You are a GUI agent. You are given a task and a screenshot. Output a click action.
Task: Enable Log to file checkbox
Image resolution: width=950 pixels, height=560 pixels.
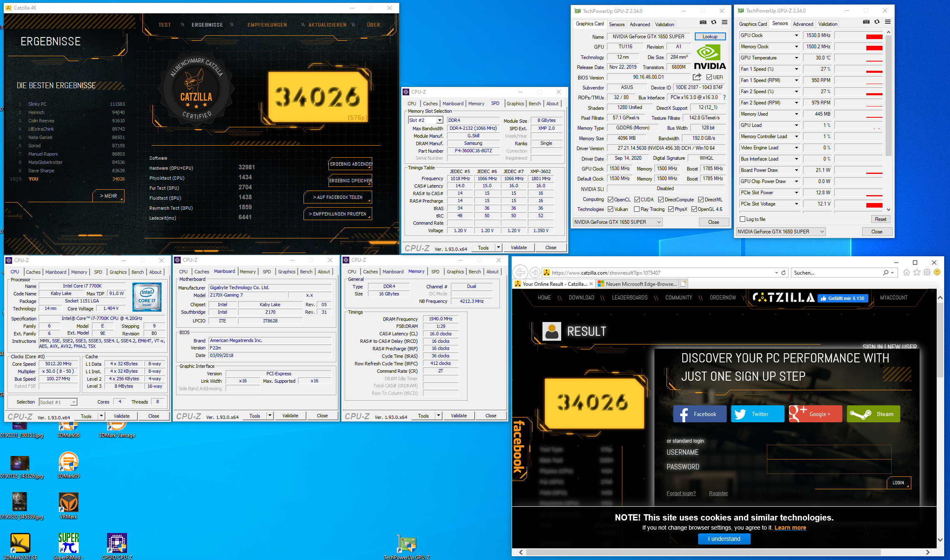pos(742,219)
